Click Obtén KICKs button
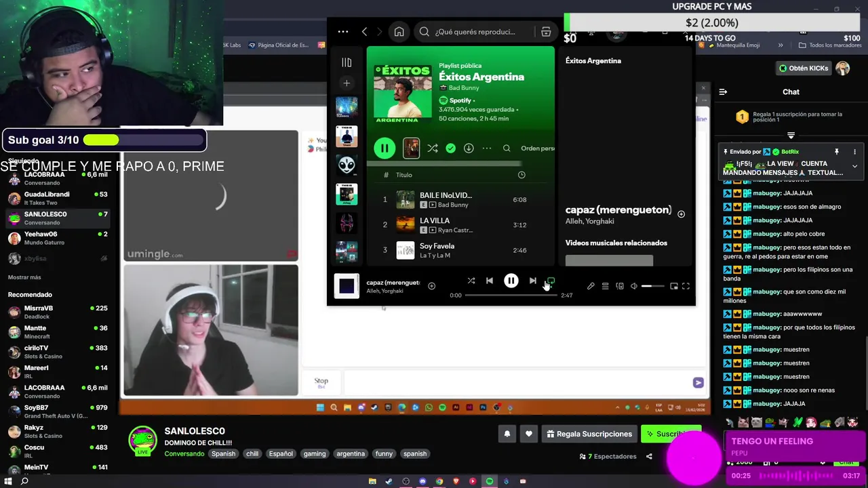 804,68
